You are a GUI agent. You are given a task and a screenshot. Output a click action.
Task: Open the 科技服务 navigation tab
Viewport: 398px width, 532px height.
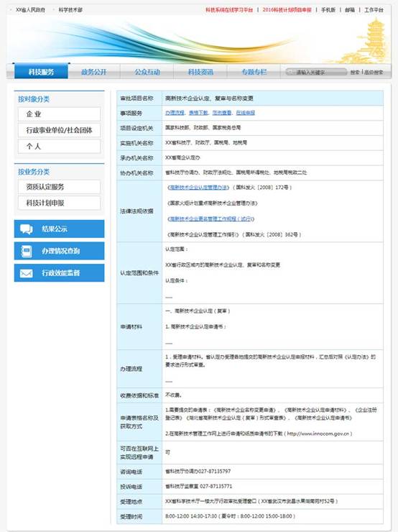(41, 72)
